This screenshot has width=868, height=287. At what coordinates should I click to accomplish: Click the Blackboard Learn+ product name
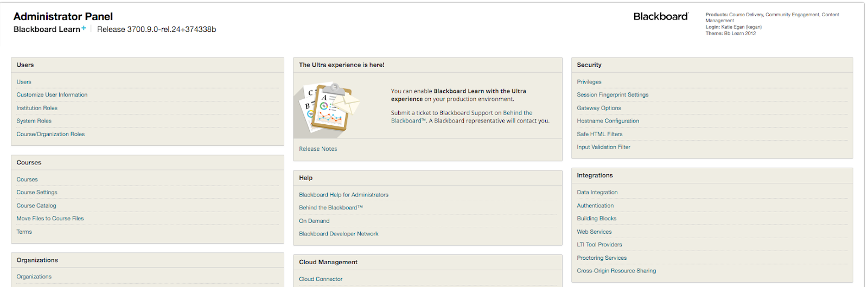[50, 29]
